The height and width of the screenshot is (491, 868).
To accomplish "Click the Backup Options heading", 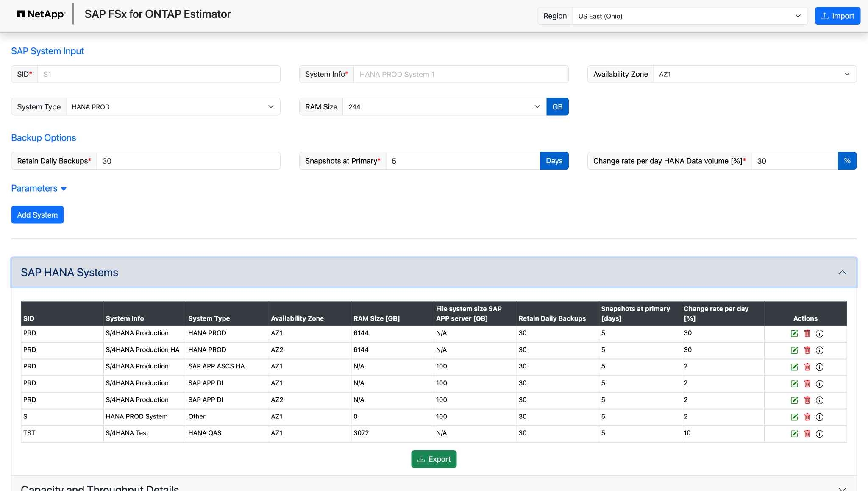I will pos(44,138).
